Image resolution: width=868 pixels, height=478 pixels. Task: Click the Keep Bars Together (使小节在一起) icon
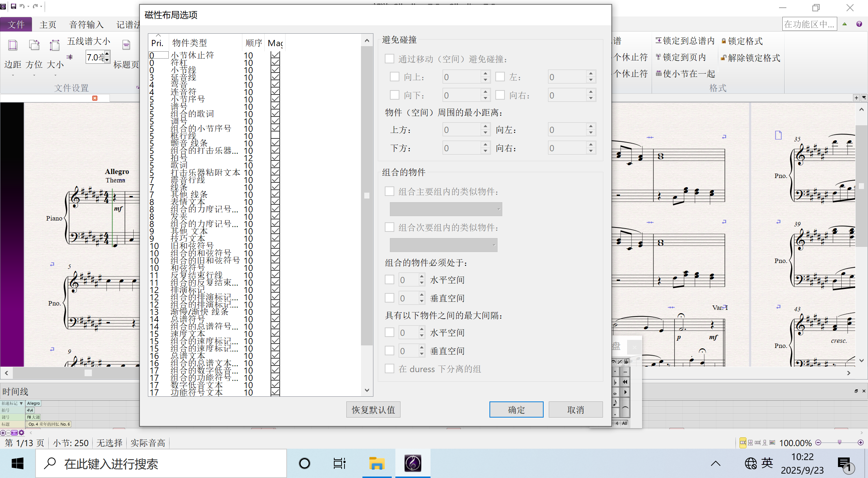tap(659, 74)
